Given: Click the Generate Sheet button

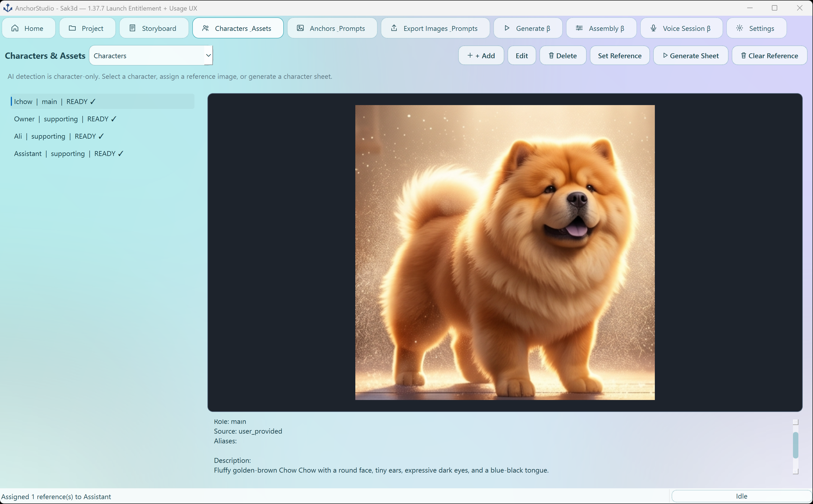Looking at the screenshot, I should click(690, 56).
